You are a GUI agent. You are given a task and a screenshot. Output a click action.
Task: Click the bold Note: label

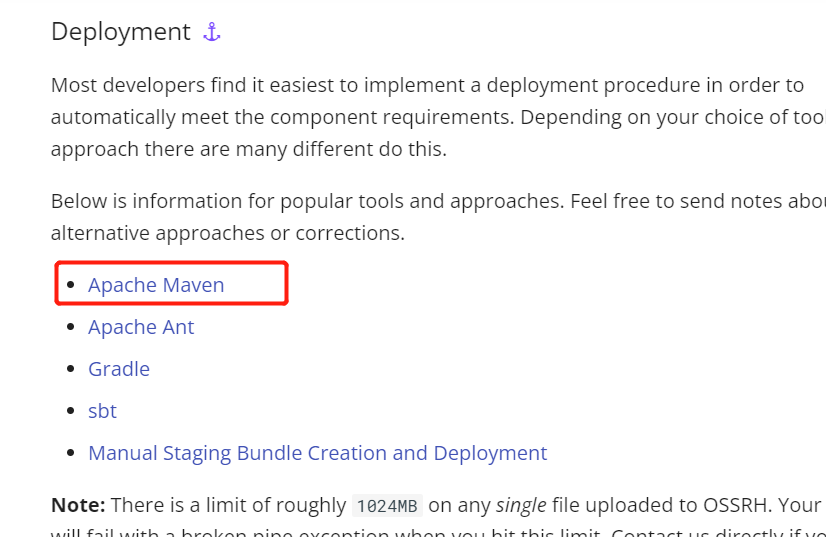78,505
